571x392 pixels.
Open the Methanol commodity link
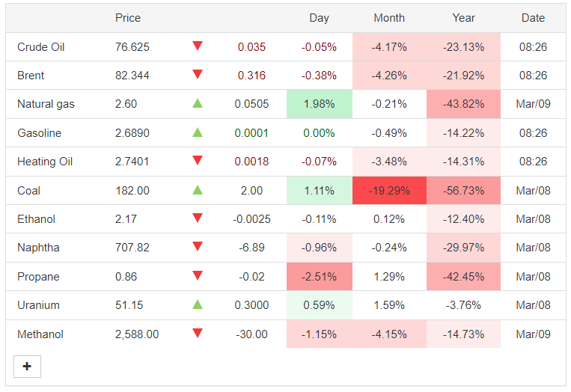pos(40,334)
